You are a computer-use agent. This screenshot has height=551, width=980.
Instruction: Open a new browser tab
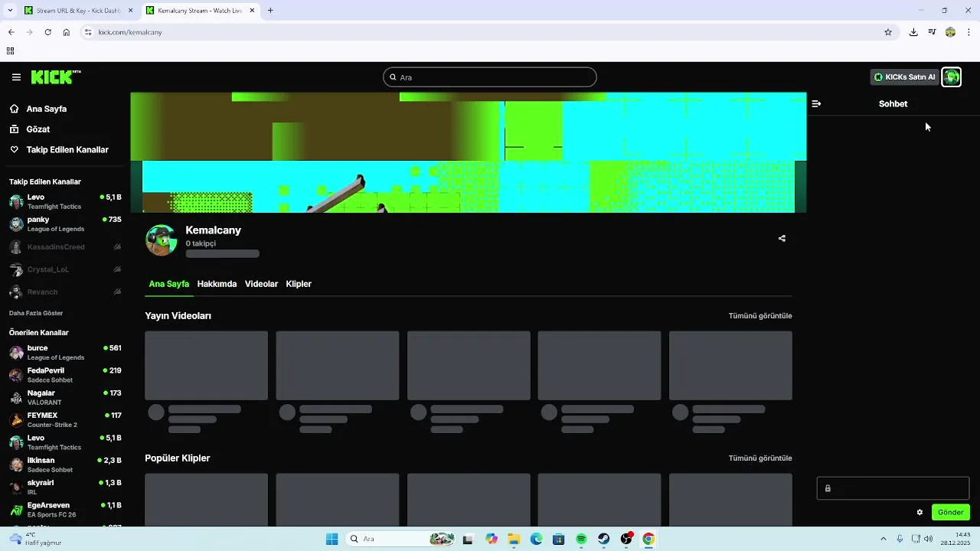(x=270, y=11)
